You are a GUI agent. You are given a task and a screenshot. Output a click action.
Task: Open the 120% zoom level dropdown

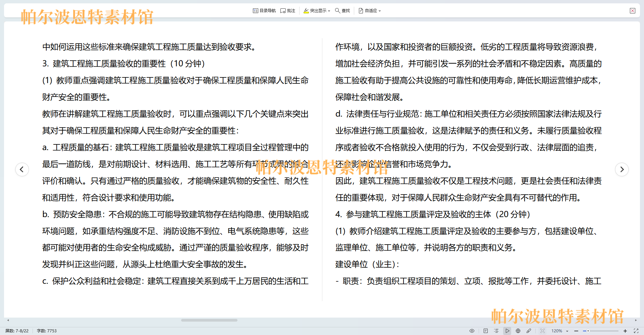[x=560, y=331]
